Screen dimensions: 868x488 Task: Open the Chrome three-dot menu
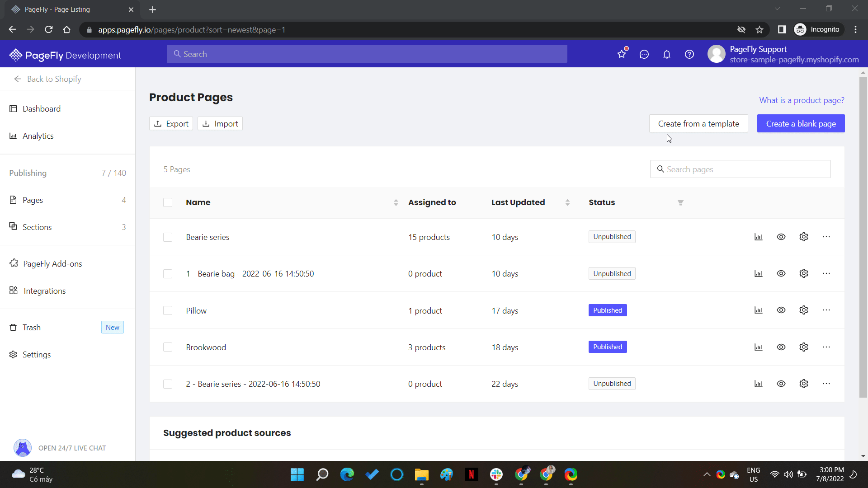855,29
